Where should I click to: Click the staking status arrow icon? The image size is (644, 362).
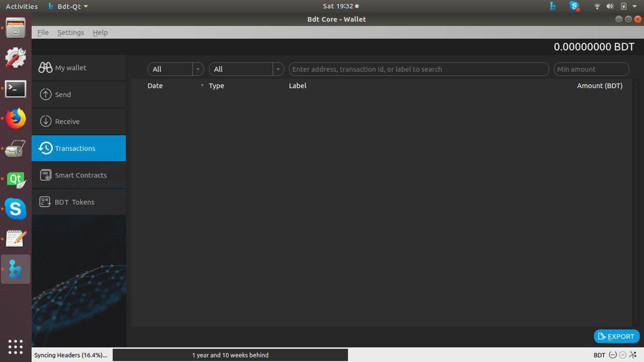(x=623, y=355)
